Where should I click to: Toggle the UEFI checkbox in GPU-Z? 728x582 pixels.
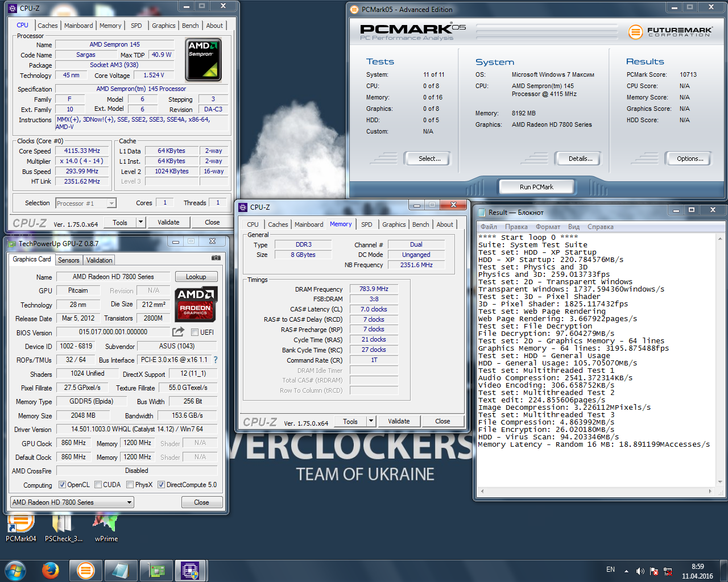[x=195, y=332]
